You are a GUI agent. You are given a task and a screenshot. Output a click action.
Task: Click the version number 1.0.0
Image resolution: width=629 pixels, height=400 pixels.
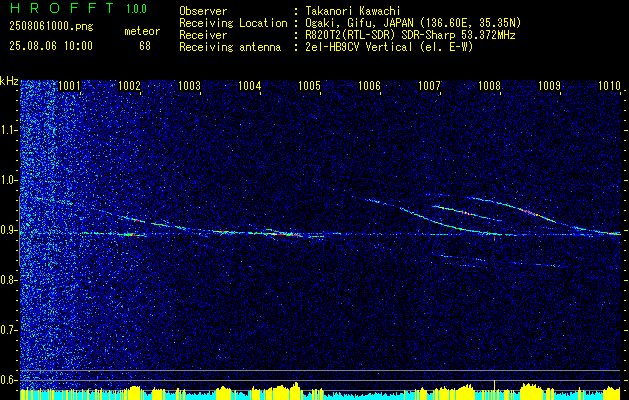[x=136, y=9]
